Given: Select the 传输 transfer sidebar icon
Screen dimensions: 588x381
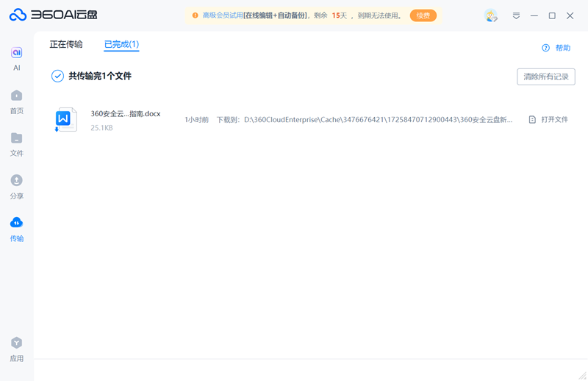Looking at the screenshot, I should click(16, 228).
